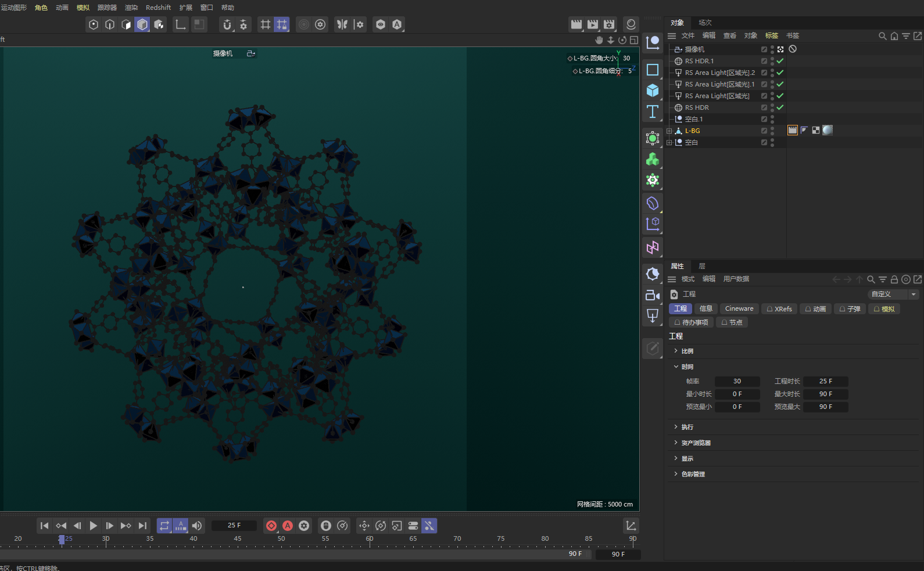Open the Redshift menu
Viewport: 924px width, 571px height.
(x=158, y=8)
